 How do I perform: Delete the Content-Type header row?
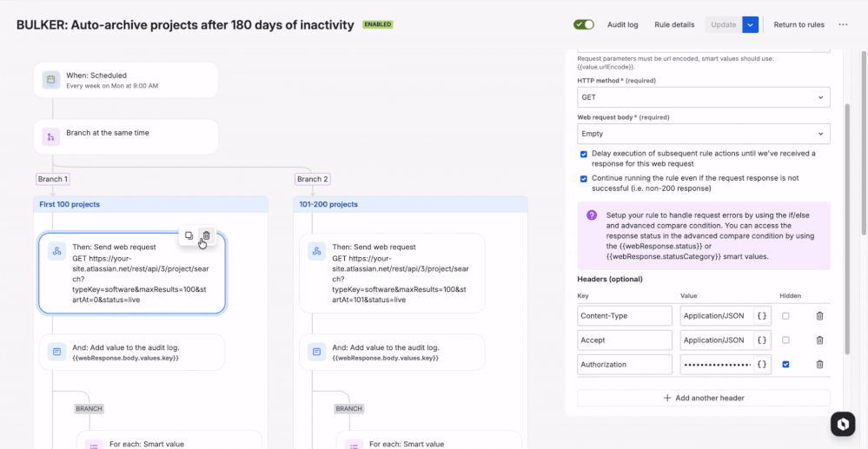(820, 315)
